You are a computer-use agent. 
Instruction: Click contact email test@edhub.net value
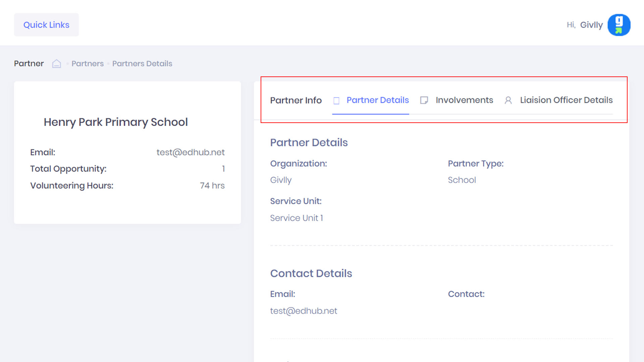pyautogui.click(x=304, y=311)
